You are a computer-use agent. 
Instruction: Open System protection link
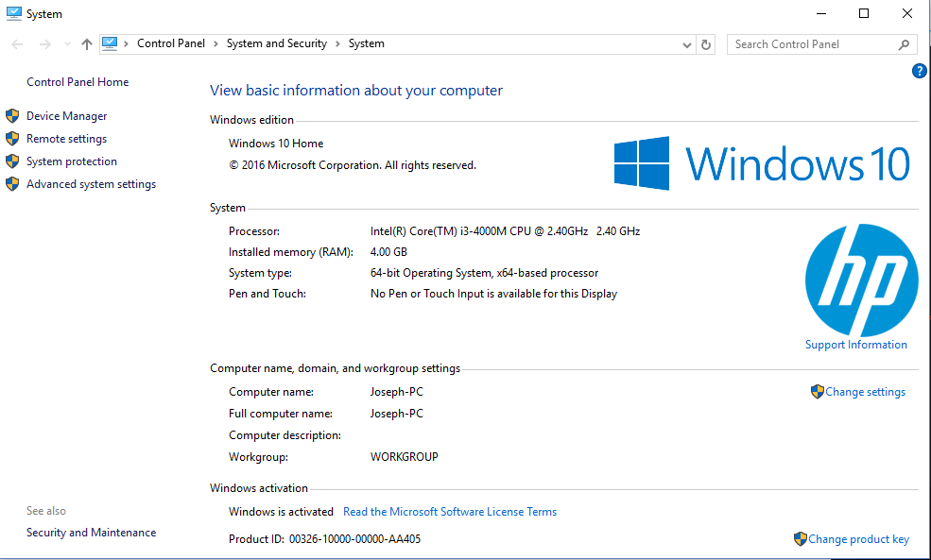click(x=72, y=161)
